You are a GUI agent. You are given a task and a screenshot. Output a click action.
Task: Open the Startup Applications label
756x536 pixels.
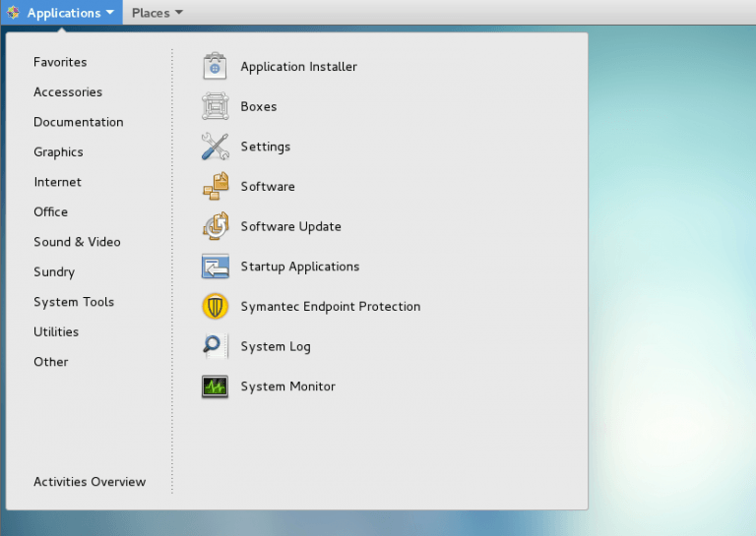300,267
